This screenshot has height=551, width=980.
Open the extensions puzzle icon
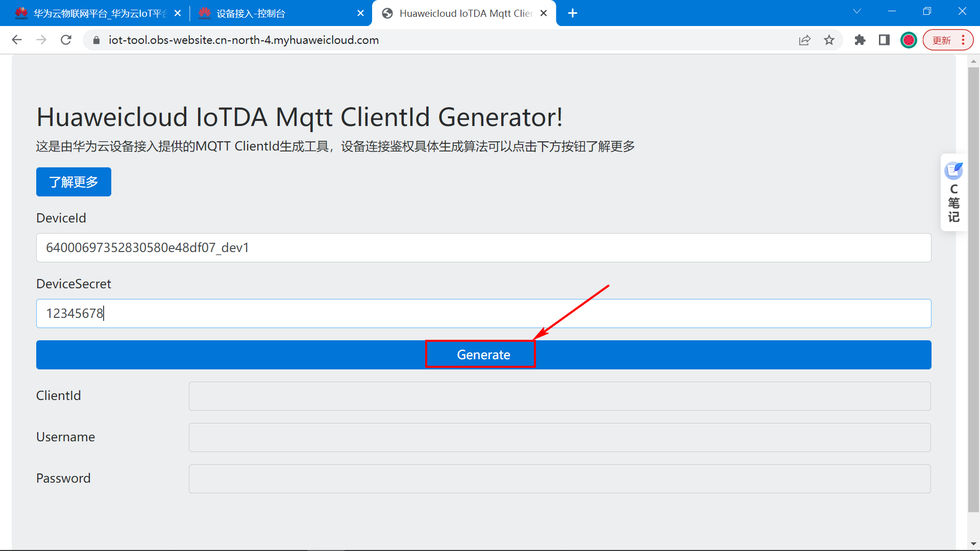860,40
